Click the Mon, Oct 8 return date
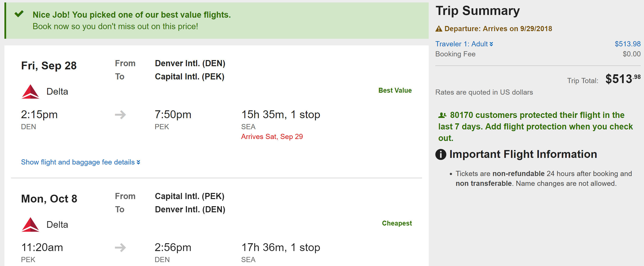This screenshot has width=644, height=266. click(x=49, y=199)
